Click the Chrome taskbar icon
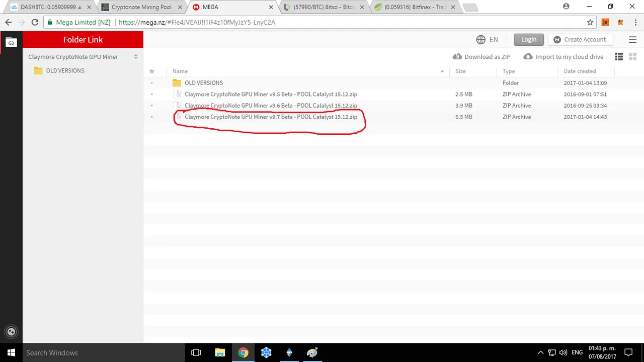The image size is (644, 362). click(243, 352)
